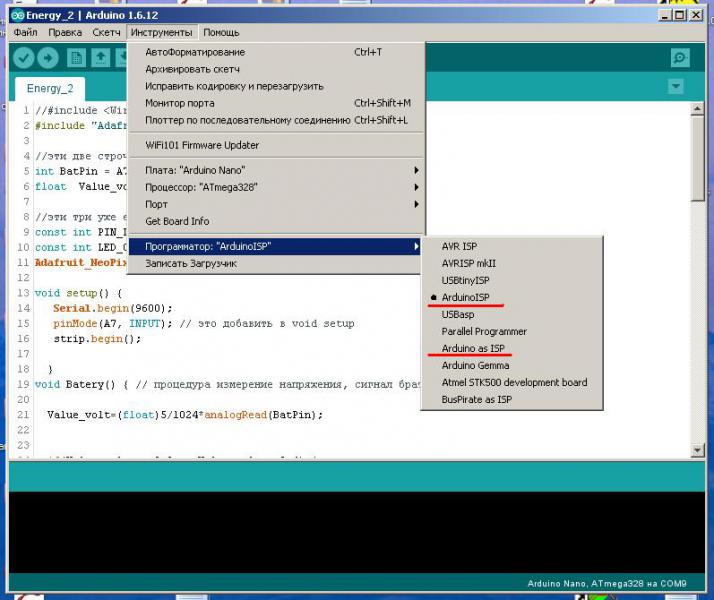Image resolution: width=714 pixels, height=600 pixels.
Task: Minimize the Arduino window
Action: 665,15
